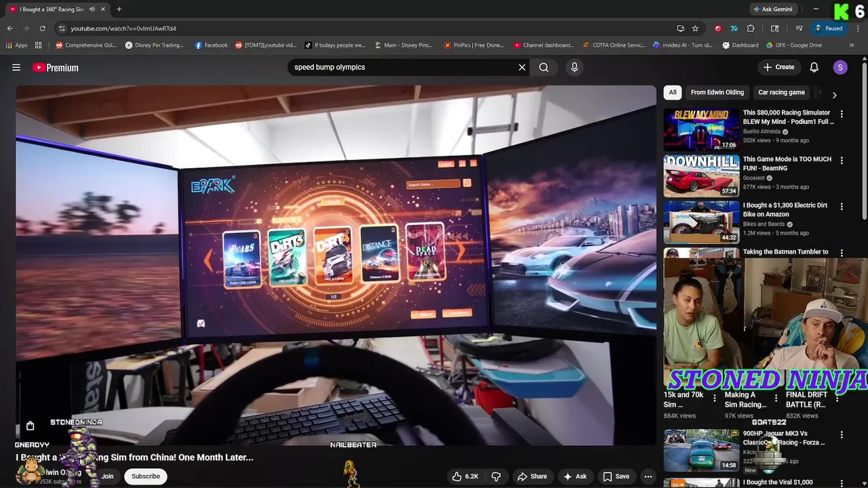Screen dimensions: 868x488
Task: Bookmark this page with star icon
Action: click(695, 28)
